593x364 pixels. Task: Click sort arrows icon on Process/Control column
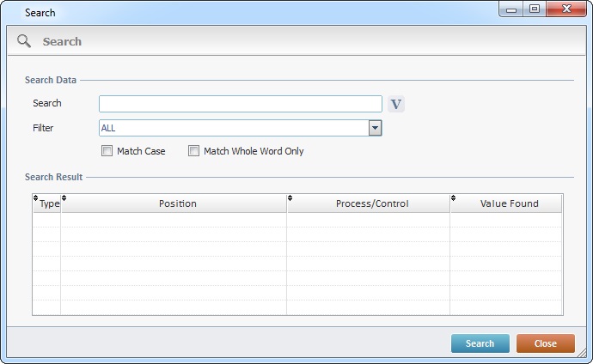pos(290,198)
